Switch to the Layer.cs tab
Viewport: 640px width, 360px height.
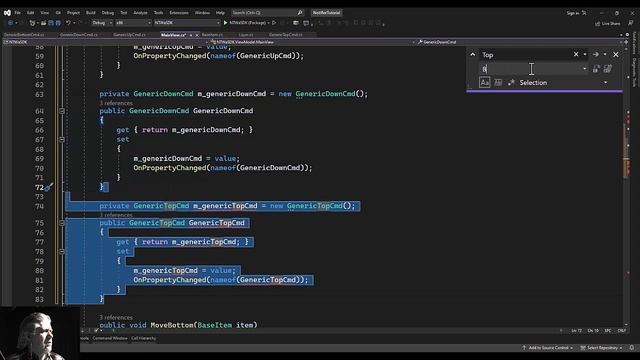pos(246,35)
